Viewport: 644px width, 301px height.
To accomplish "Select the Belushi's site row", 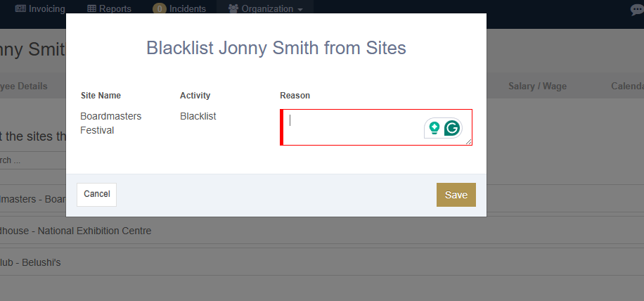I will pos(322,262).
